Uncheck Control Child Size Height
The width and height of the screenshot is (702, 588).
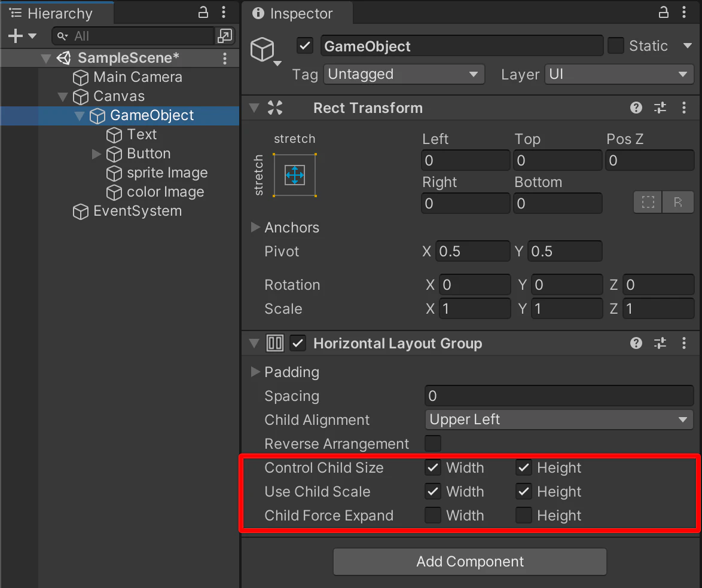click(x=524, y=468)
